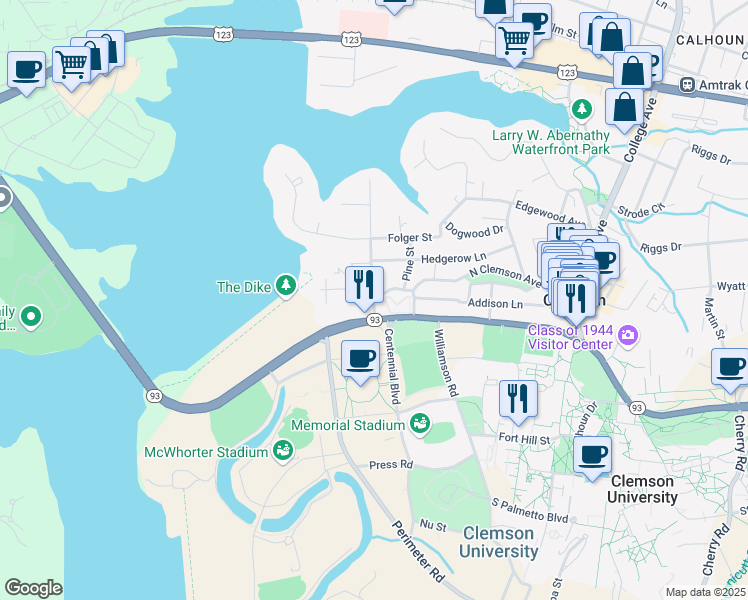Click the front restaurant marker in the downtown cluster
The height and width of the screenshot is (600, 748).
[x=576, y=301]
